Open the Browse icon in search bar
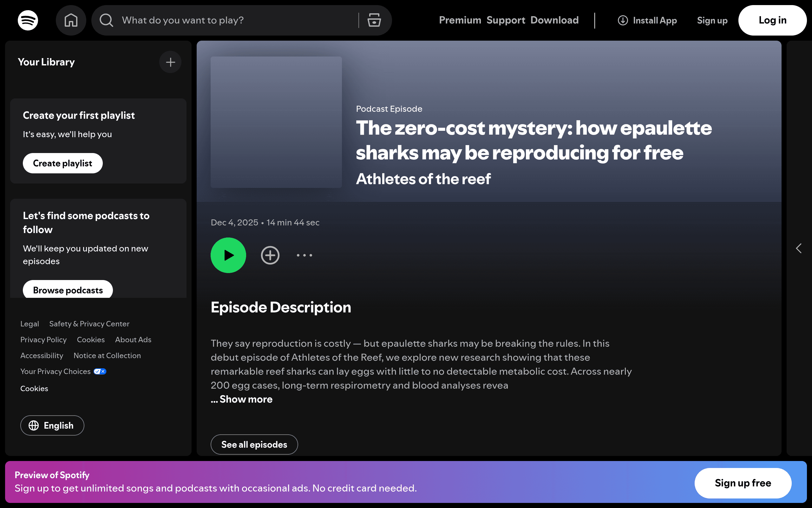The height and width of the screenshot is (508, 812). (374, 20)
